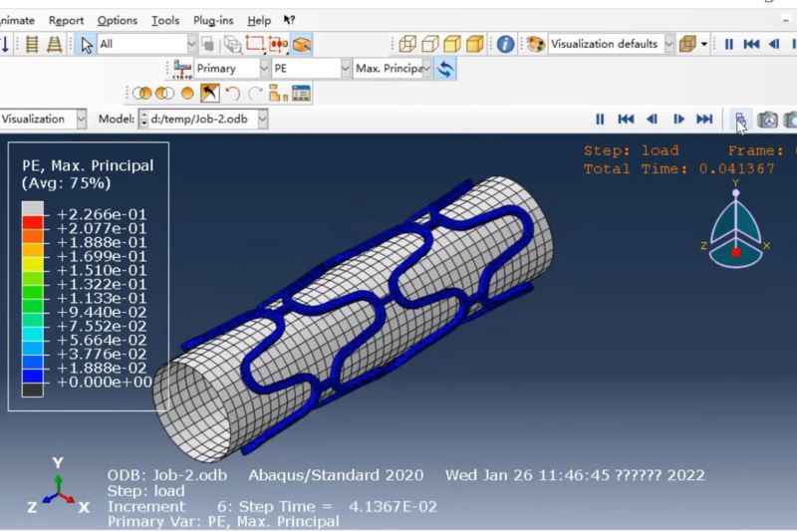This screenshot has height=532, width=797.
Task: Click the ladder-shaped icon in the top toolbar
Action: [32, 44]
